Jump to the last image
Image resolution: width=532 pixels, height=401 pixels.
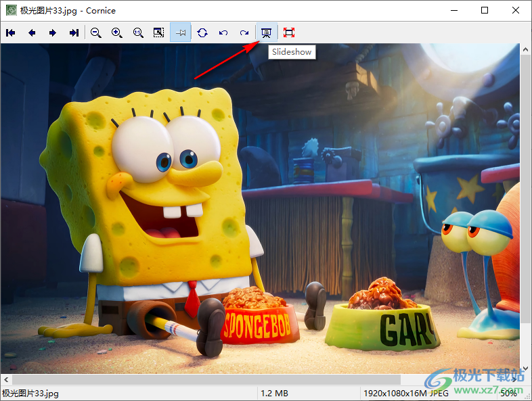click(x=74, y=32)
